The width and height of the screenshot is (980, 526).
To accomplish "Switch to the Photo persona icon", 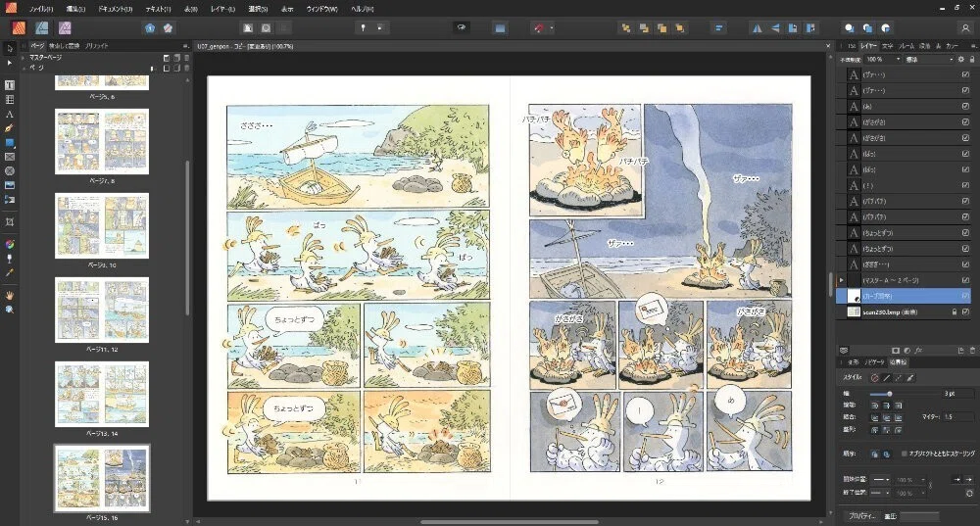I will pos(65,27).
